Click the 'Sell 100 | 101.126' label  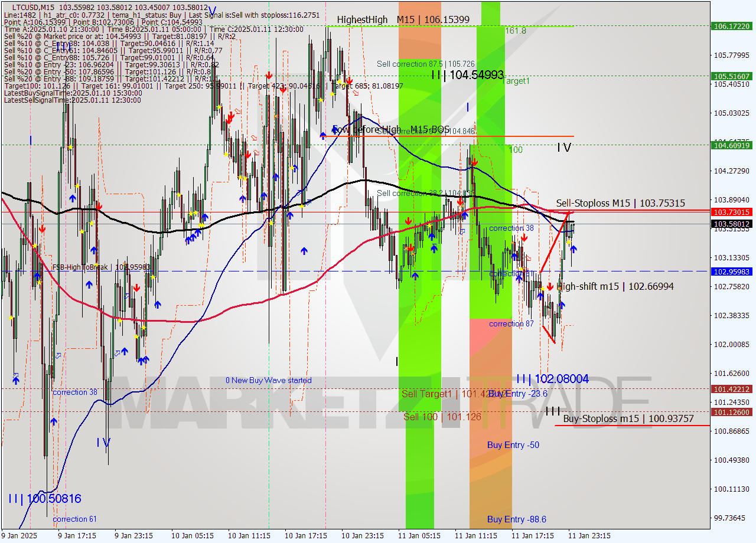click(x=442, y=417)
